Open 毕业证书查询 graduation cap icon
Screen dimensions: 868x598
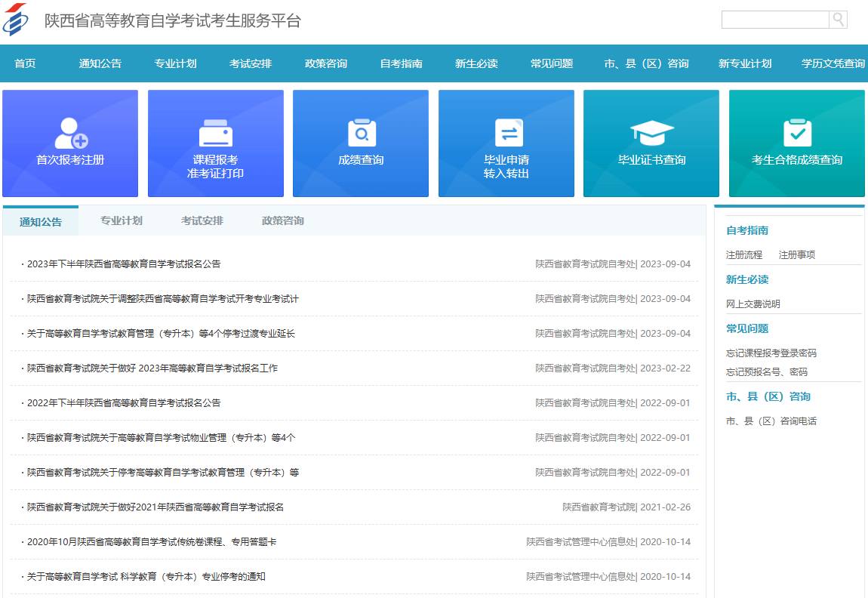(651, 132)
